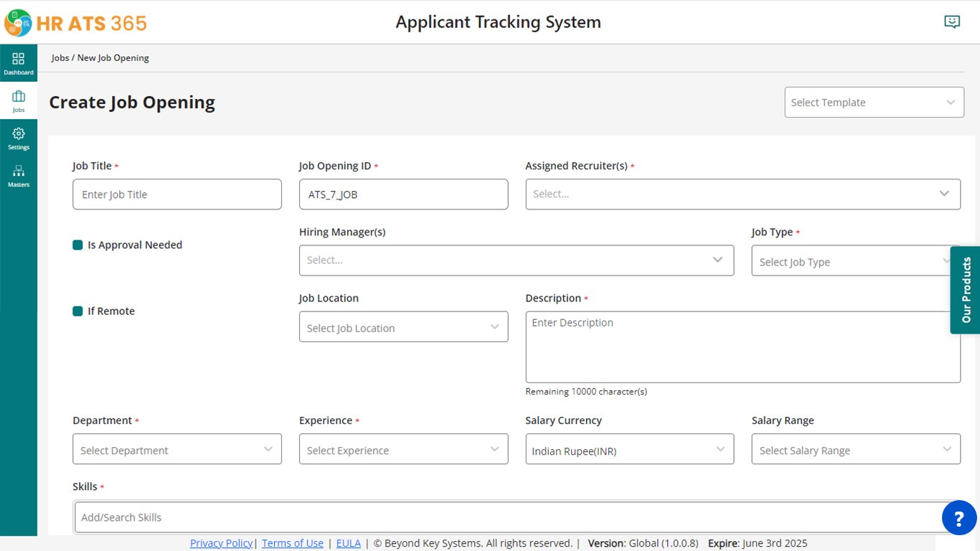This screenshot has height=551, width=980.
Task: Expand the Select Department dropdown
Action: click(176, 450)
